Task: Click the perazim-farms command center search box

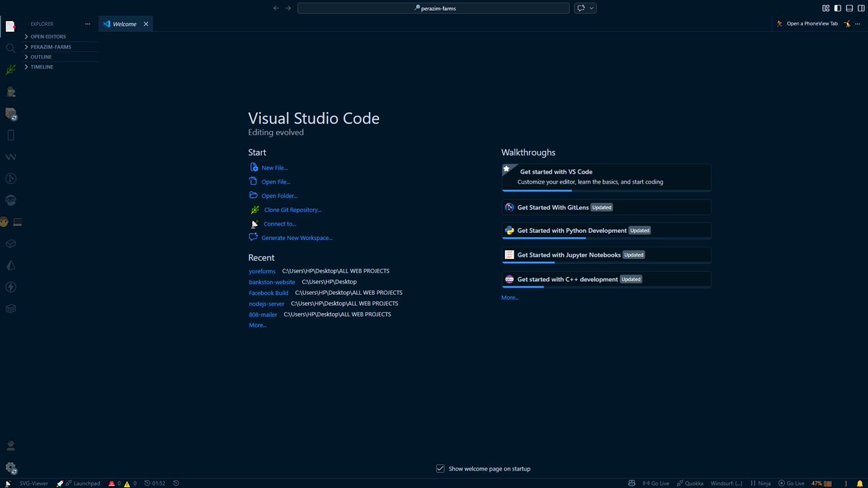Action: (x=435, y=8)
